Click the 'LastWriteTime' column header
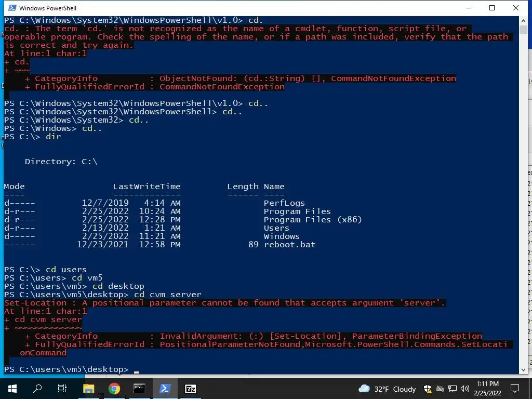Image resolution: width=532 pixels, height=399 pixels. pos(147,187)
